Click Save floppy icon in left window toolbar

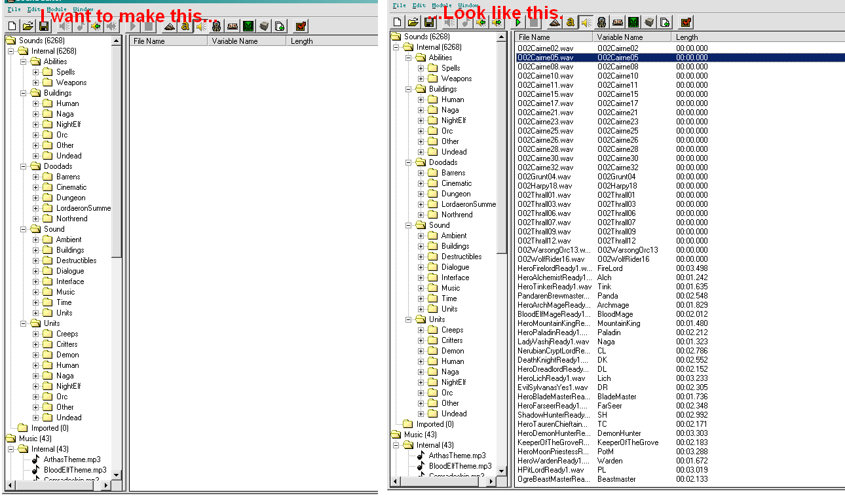pyautogui.click(x=44, y=26)
